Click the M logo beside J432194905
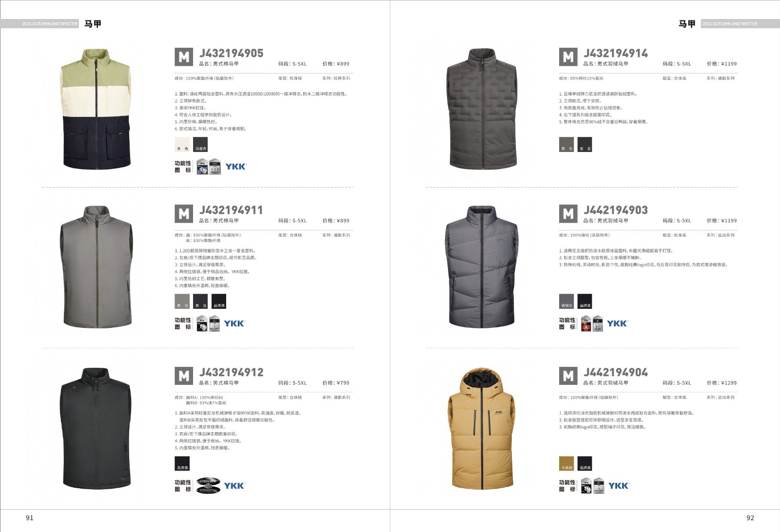This screenshot has height=532, width=780. (184, 57)
